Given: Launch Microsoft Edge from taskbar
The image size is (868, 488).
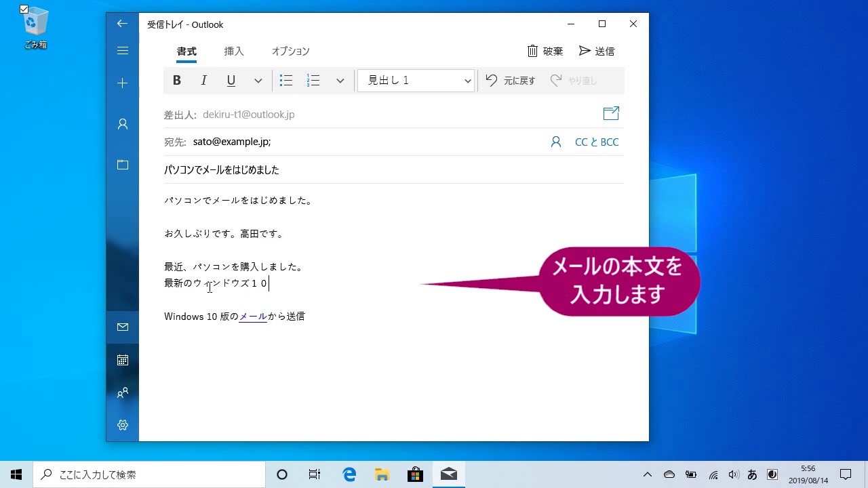Looking at the screenshot, I should tap(349, 474).
